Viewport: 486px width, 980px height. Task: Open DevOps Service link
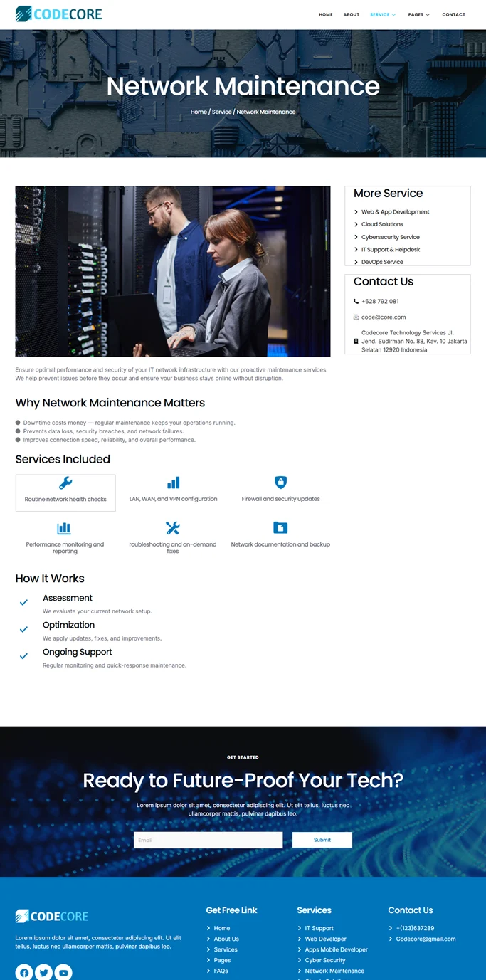(x=382, y=262)
